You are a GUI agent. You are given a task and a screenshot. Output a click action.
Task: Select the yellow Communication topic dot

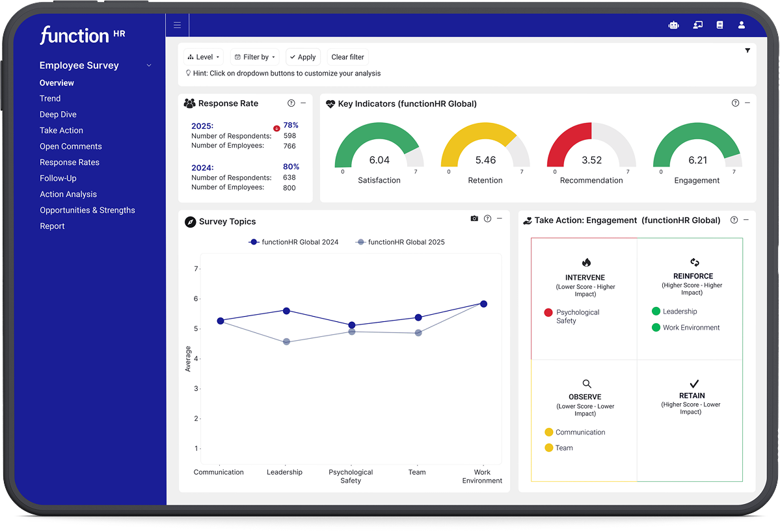(x=548, y=432)
